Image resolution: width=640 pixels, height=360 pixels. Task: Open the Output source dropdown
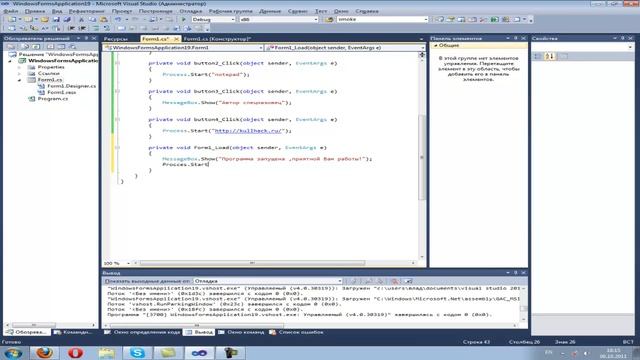[339, 281]
